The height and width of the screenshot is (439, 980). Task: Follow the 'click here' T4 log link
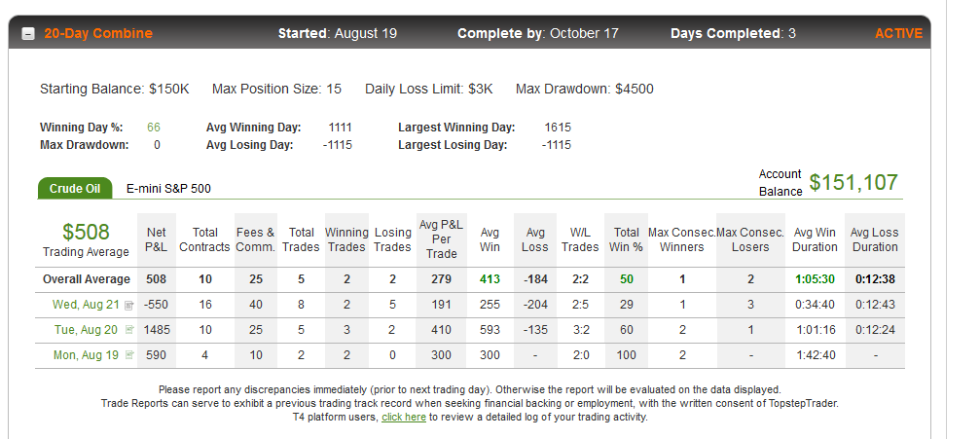[x=404, y=417]
